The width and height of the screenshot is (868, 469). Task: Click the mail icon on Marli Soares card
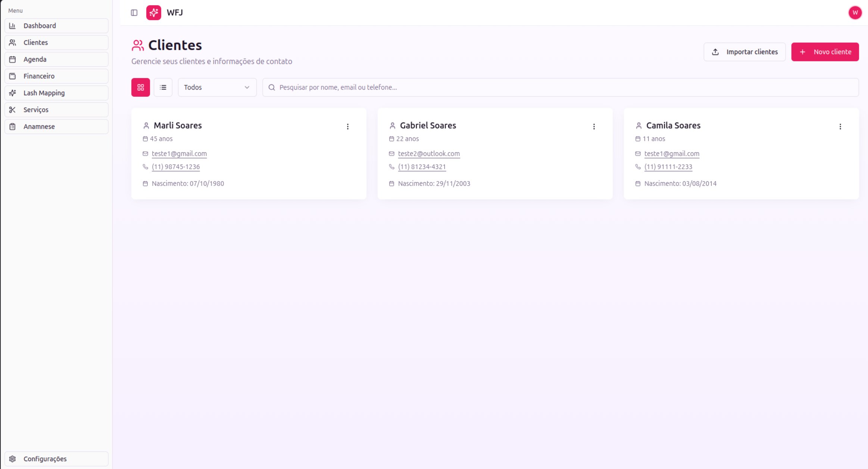(x=145, y=154)
